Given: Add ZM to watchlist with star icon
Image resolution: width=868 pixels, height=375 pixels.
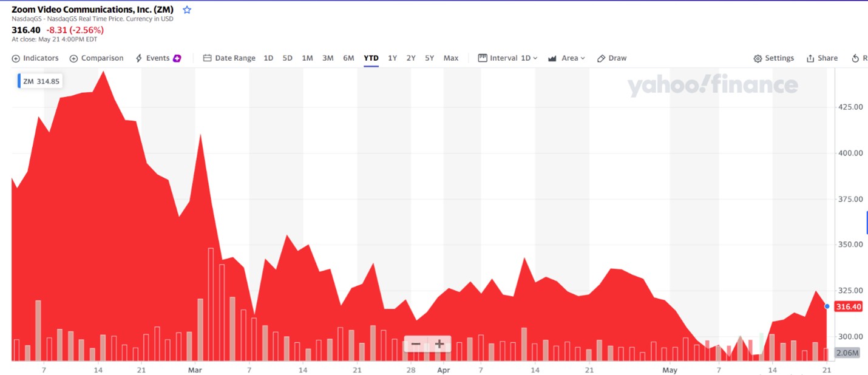Looking at the screenshot, I should (x=187, y=10).
